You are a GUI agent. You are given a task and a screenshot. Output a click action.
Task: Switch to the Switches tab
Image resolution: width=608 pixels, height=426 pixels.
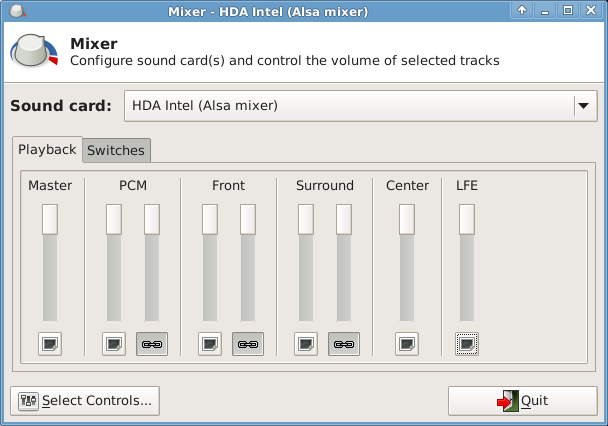tap(116, 151)
